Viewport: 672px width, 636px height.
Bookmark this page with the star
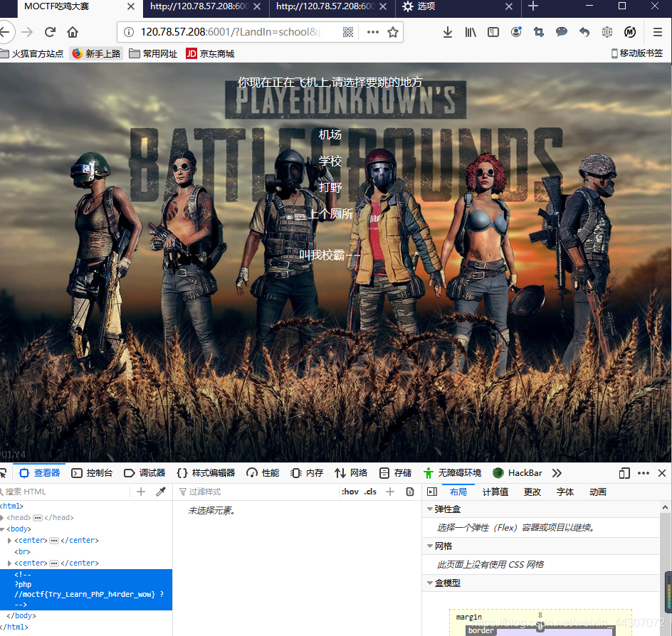392,32
